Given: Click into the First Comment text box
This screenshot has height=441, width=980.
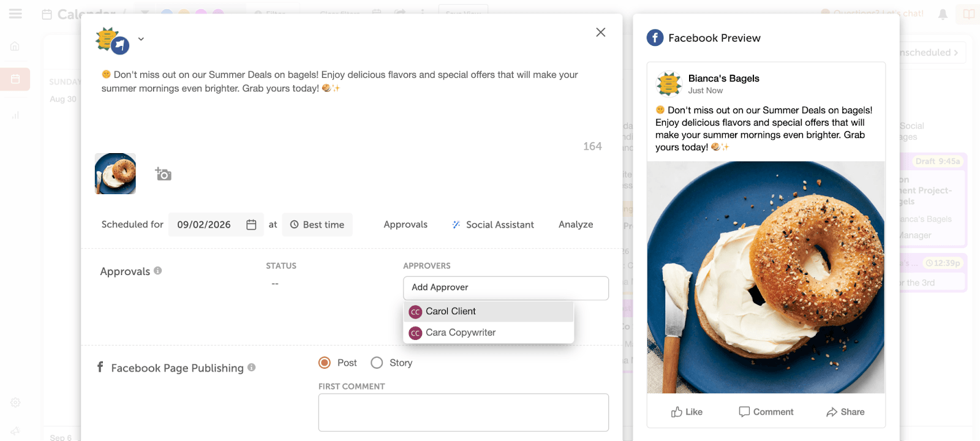Looking at the screenshot, I should 463,412.
